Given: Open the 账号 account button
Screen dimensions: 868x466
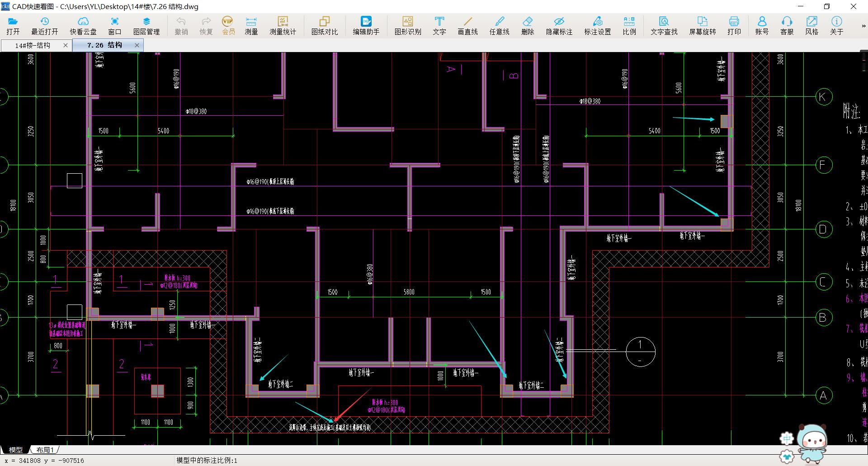Looking at the screenshot, I should (761, 25).
